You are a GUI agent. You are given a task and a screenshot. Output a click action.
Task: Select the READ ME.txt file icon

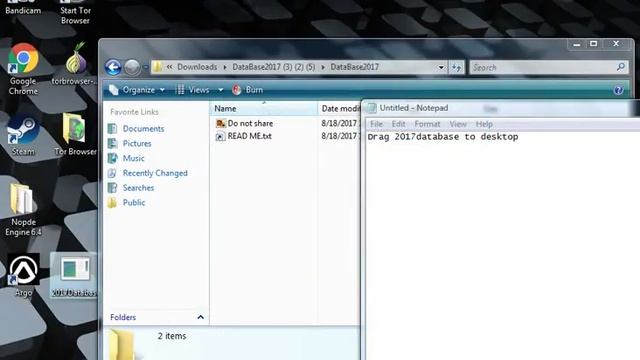point(220,136)
